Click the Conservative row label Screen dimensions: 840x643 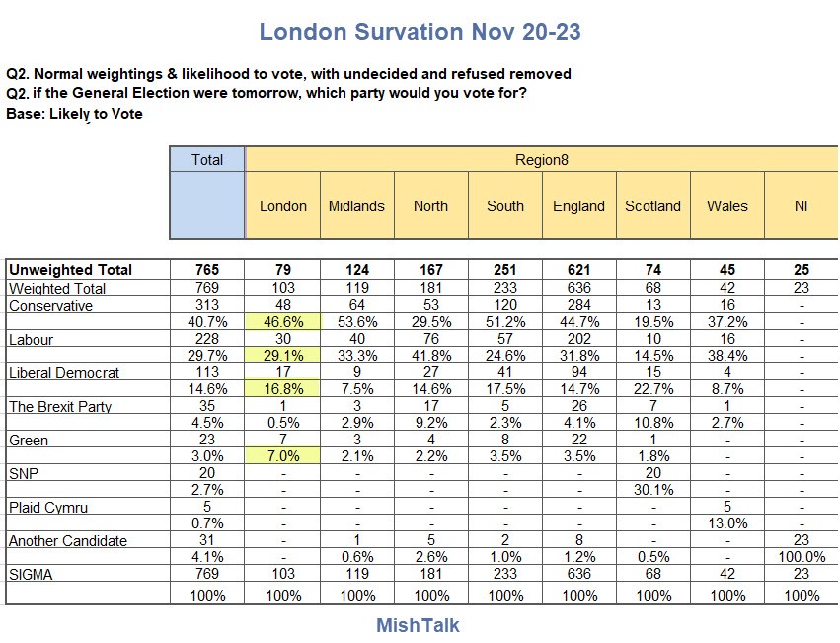pos(51,306)
